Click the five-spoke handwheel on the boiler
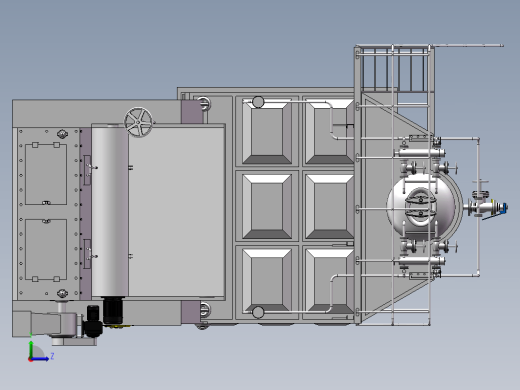Viewport: 520px width, 390px height. [139, 122]
